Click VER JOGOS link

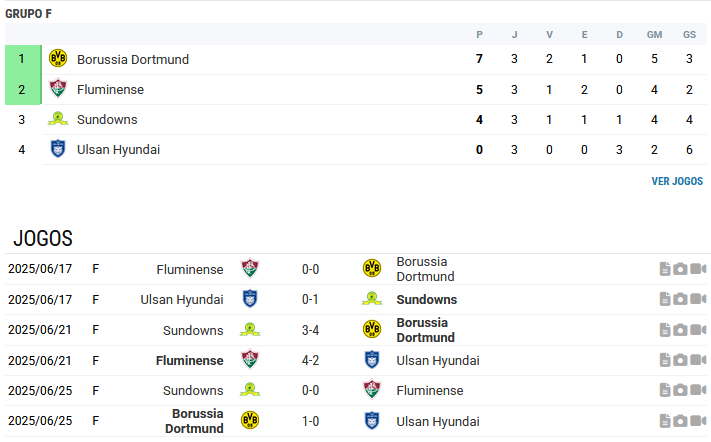tap(677, 181)
